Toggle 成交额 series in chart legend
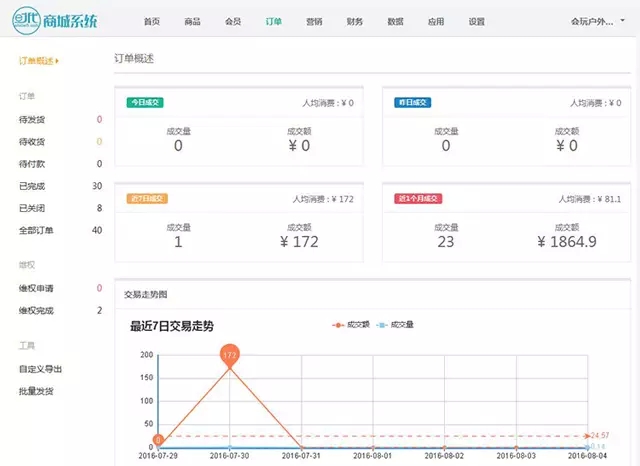 (x=351, y=325)
